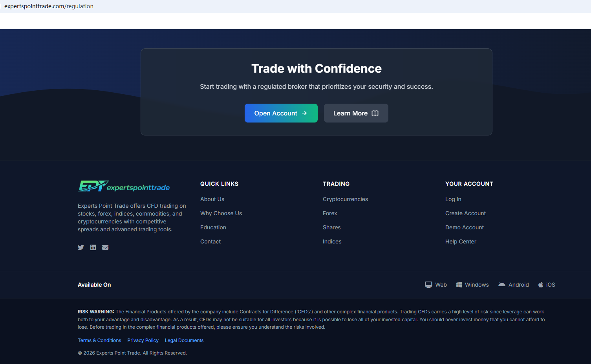Click the browser address bar URL
Viewport: 591px width, 364px height.
(49, 6)
